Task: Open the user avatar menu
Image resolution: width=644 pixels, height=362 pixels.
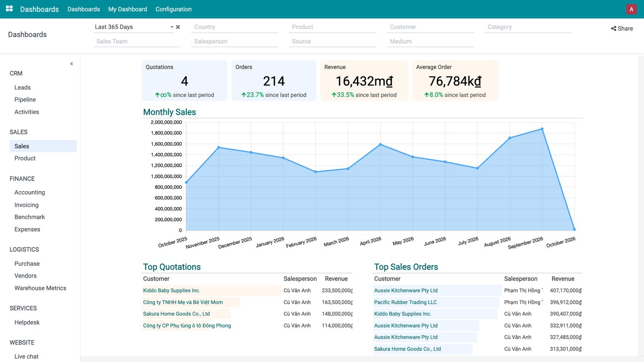Action: (x=631, y=9)
